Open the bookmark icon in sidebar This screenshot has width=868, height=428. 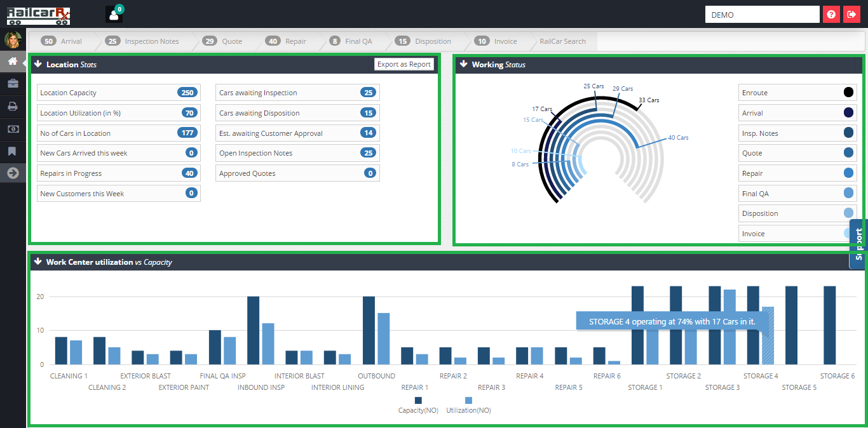click(x=13, y=151)
